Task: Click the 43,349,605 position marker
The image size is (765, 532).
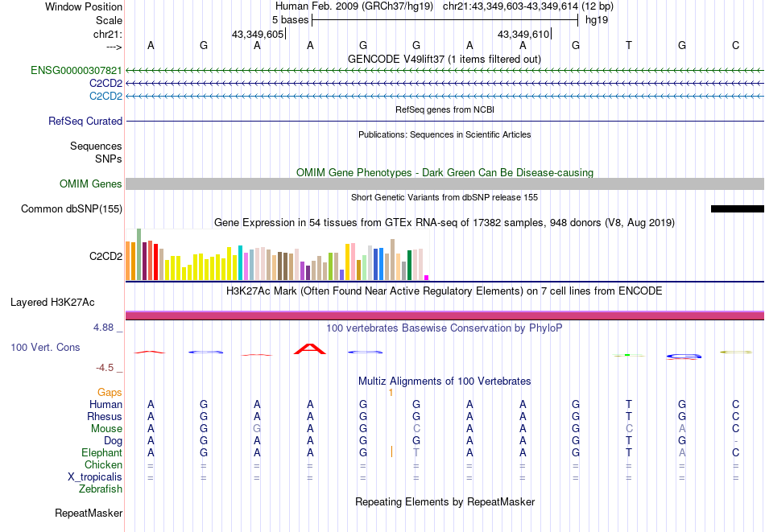Action: pos(258,34)
